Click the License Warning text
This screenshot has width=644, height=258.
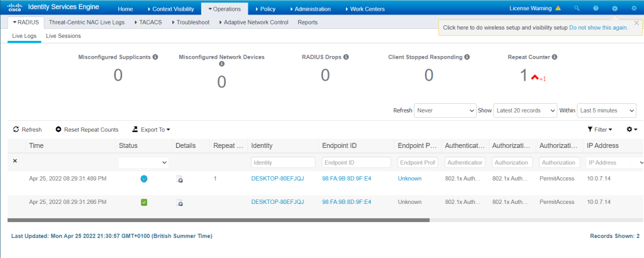(530, 8)
